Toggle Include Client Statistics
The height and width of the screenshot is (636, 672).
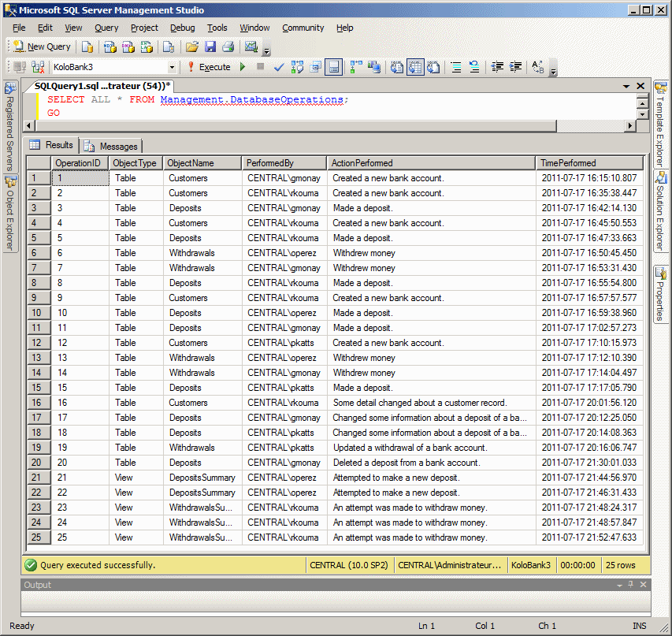[x=373, y=67]
